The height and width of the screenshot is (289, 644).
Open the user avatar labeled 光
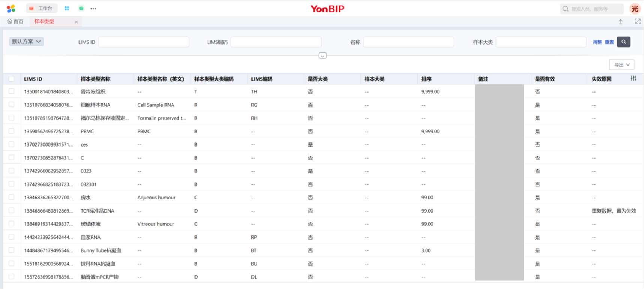(635, 9)
